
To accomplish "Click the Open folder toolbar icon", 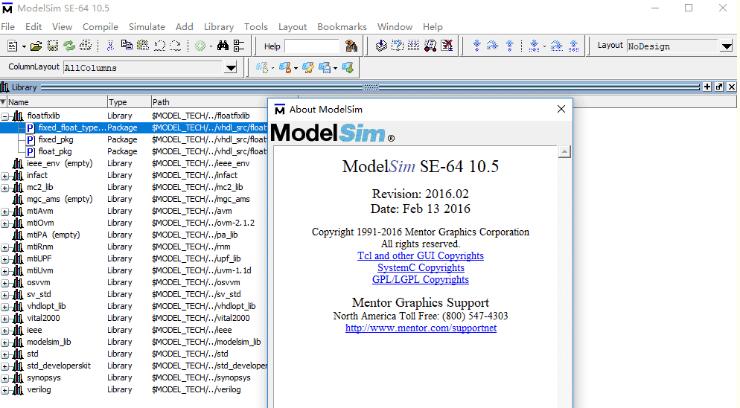I will click(36, 46).
